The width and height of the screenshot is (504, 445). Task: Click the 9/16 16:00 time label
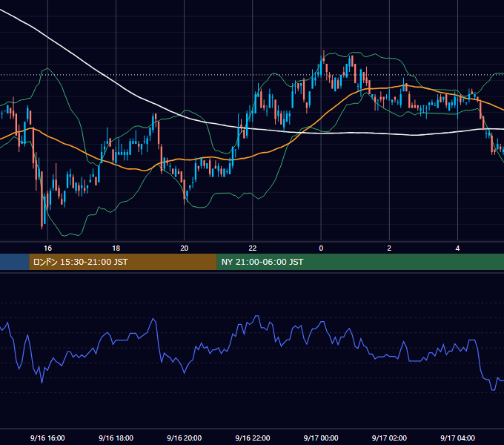tap(47, 438)
